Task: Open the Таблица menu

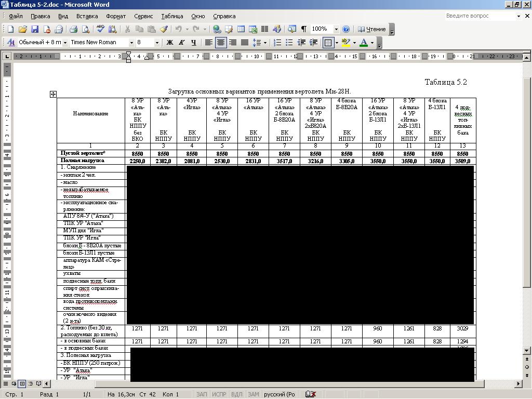Action: coord(172,16)
